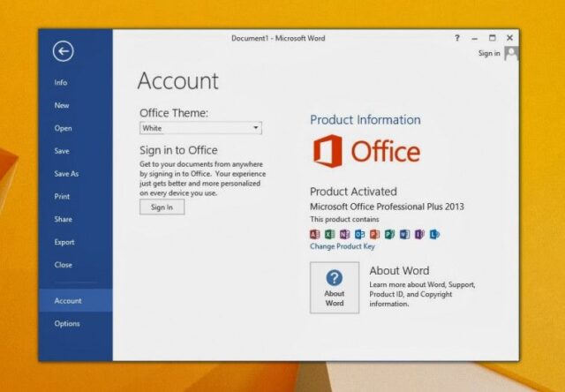
Task: Click the Publisher product icon
Action: (389, 234)
